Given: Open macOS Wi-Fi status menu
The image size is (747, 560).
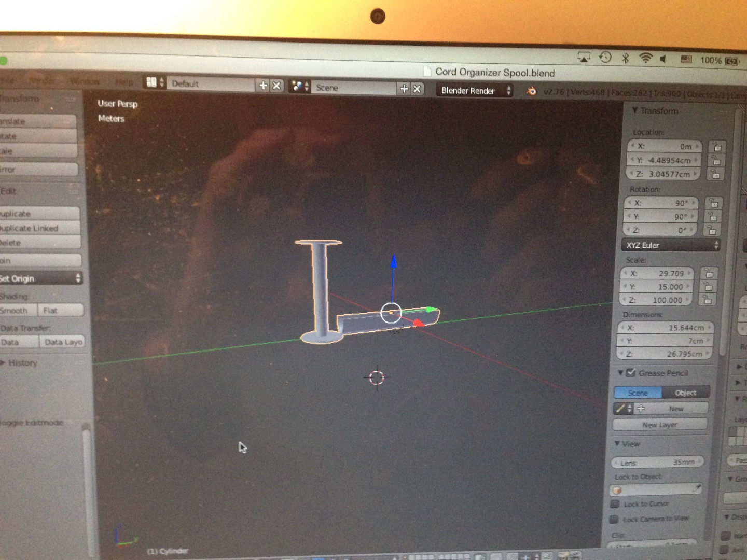Looking at the screenshot, I should (645, 58).
